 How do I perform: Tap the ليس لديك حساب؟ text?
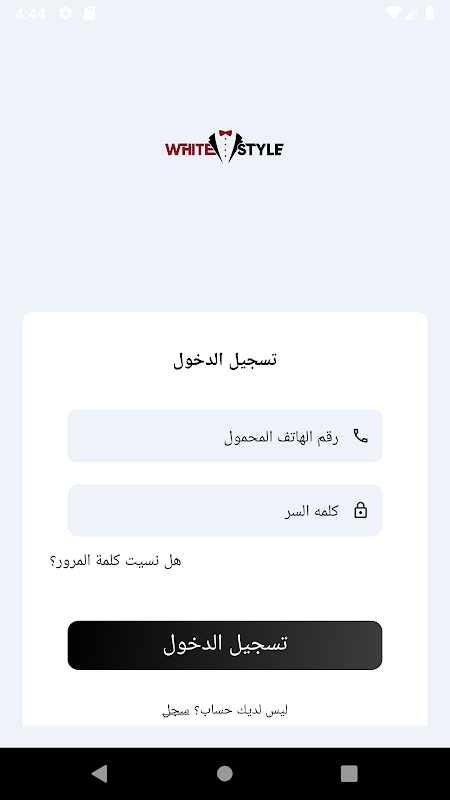240,710
